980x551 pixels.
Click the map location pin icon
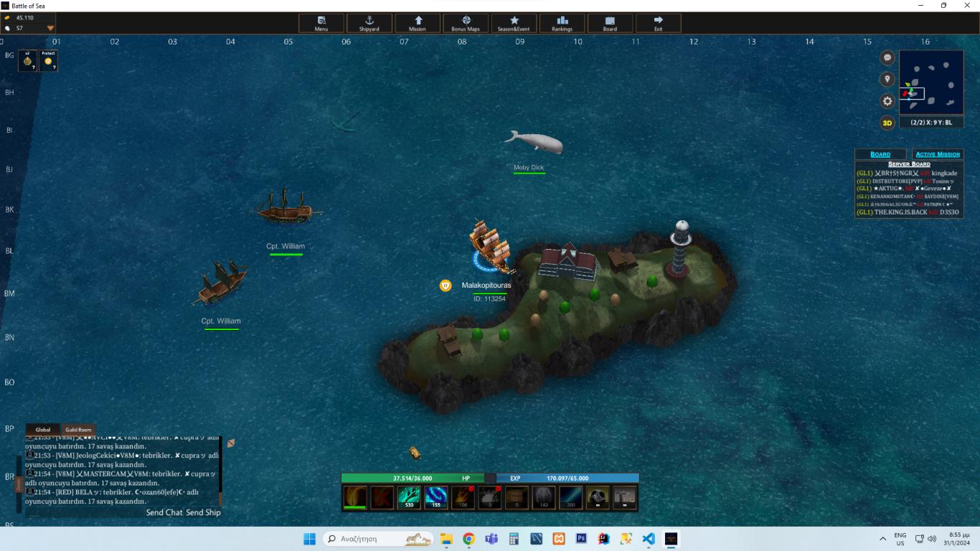[887, 80]
